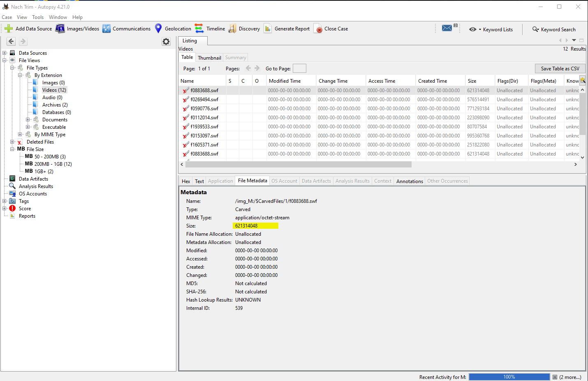This screenshot has height=381, width=588.
Task: Click the Recent Activity 100% progress bar
Action: click(x=509, y=377)
